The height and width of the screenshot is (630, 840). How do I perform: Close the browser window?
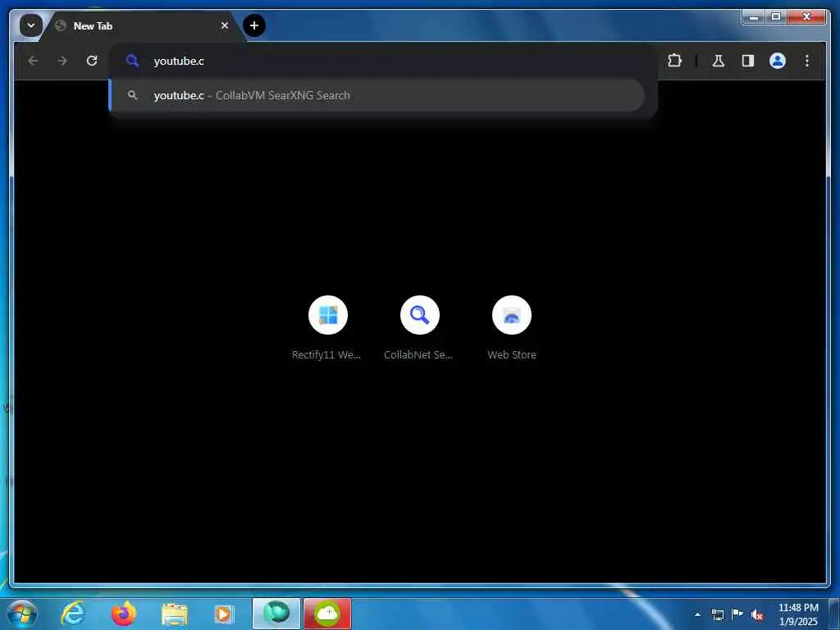point(806,17)
